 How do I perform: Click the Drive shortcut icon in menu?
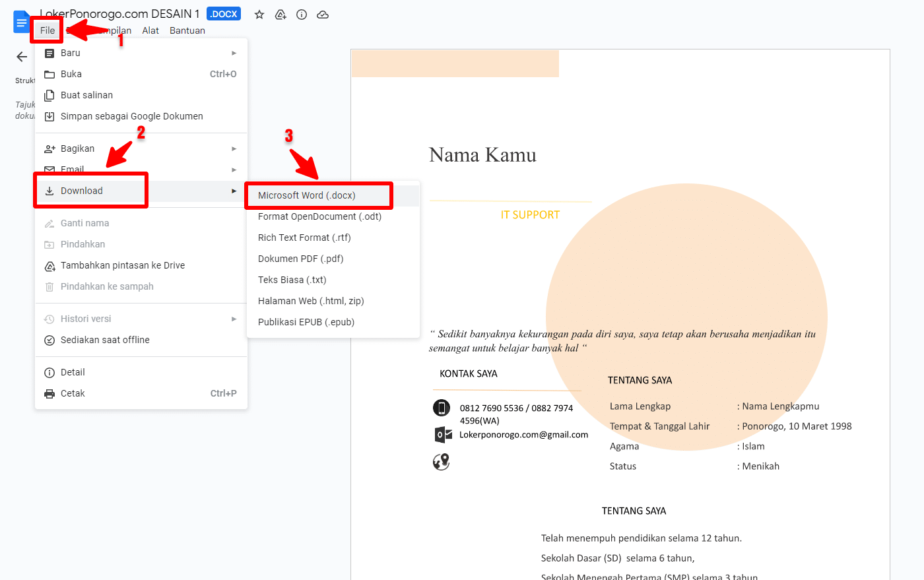[x=49, y=265]
